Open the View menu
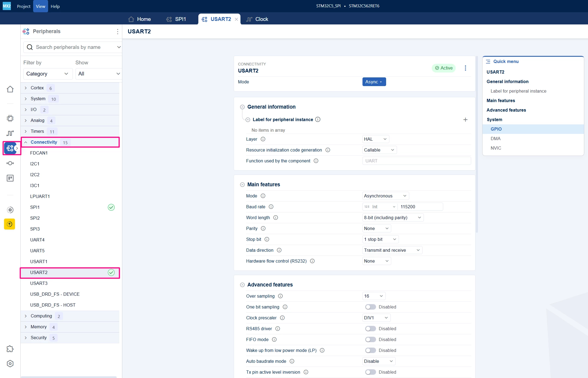588x378 pixels. point(40,6)
